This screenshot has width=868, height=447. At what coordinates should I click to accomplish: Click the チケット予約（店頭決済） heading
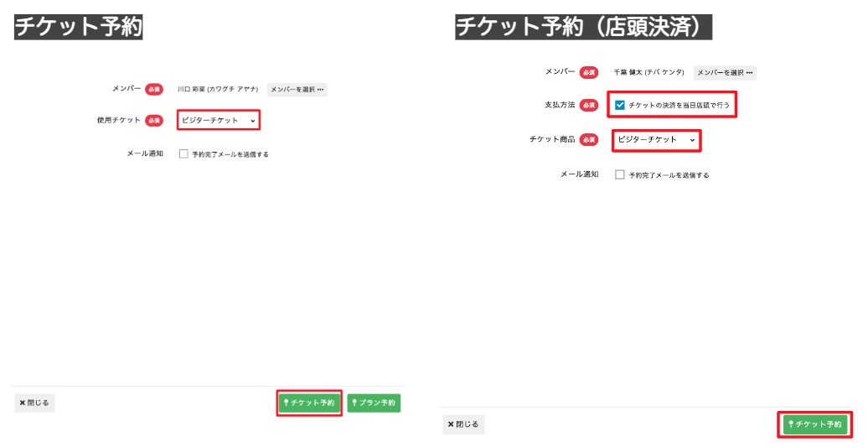(x=583, y=27)
